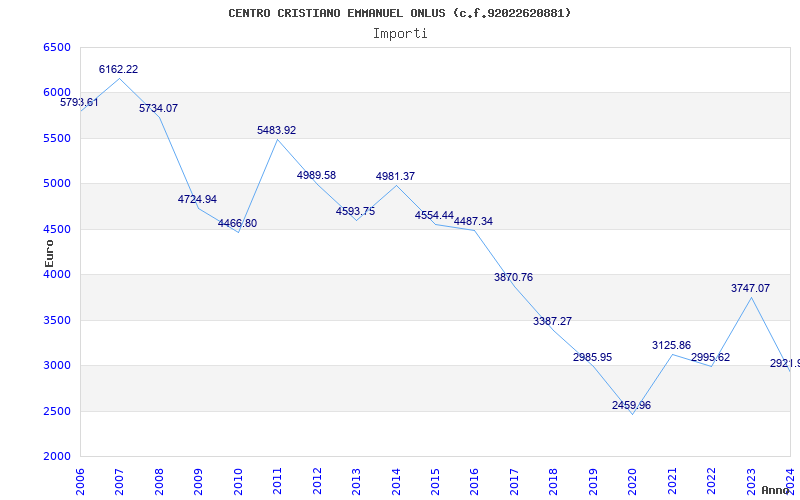The height and width of the screenshot is (500, 800).
Task: Click the x-axis year 2016
Action: pos(474,481)
